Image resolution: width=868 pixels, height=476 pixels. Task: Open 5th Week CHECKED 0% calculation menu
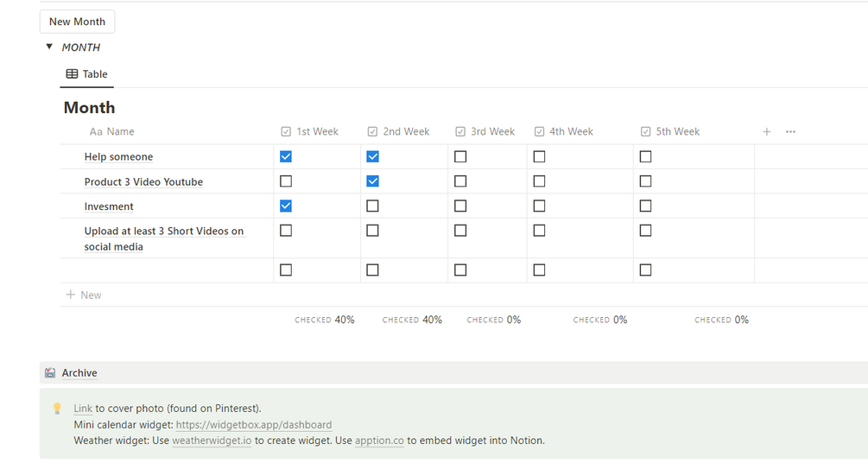(x=721, y=320)
